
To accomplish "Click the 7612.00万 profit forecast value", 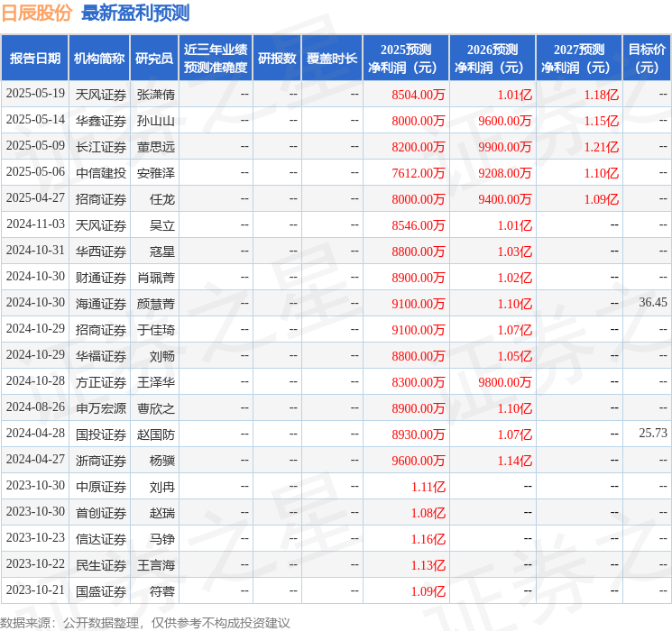I will click(x=418, y=172).
